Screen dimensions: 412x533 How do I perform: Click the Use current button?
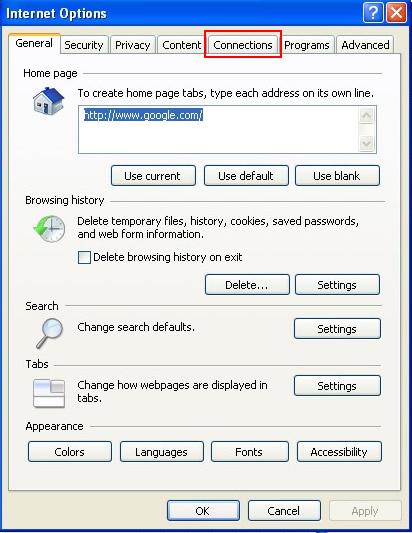coord(153,176)
